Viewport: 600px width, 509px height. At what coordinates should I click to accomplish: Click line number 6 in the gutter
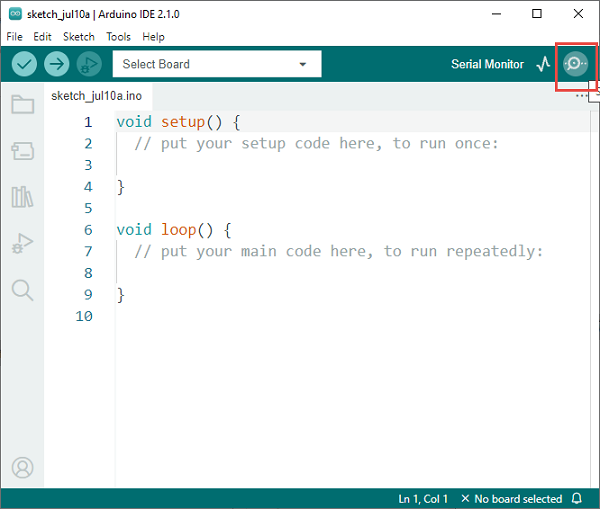tap(88, 230)
